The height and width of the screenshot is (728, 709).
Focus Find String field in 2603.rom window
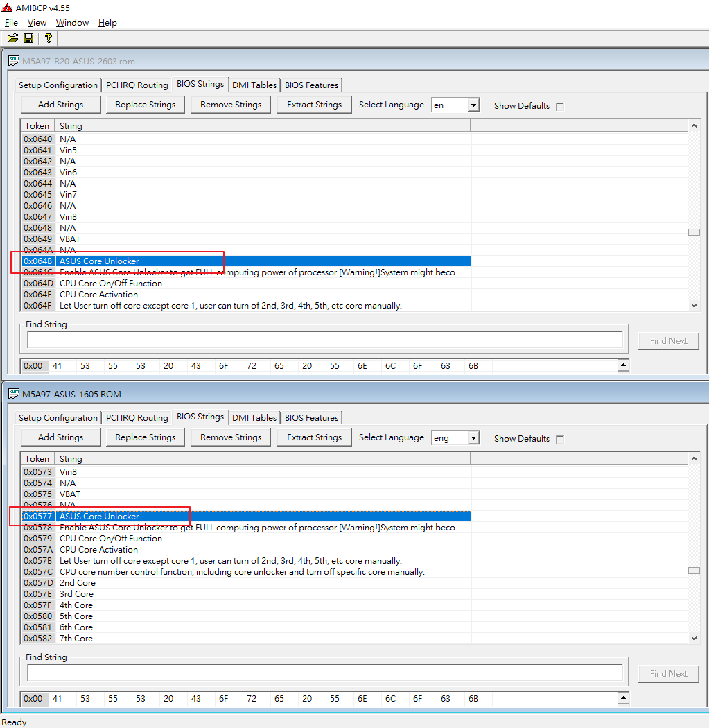coord(325,340)
